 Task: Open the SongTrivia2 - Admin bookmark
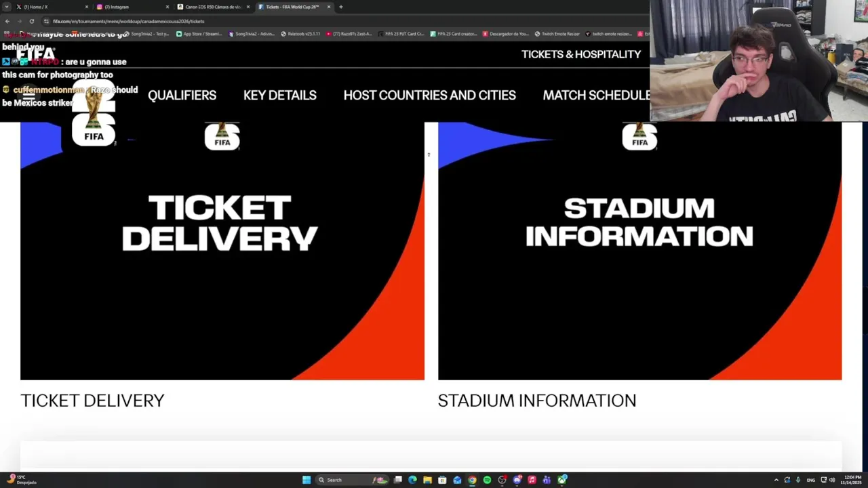pos(252,34)
